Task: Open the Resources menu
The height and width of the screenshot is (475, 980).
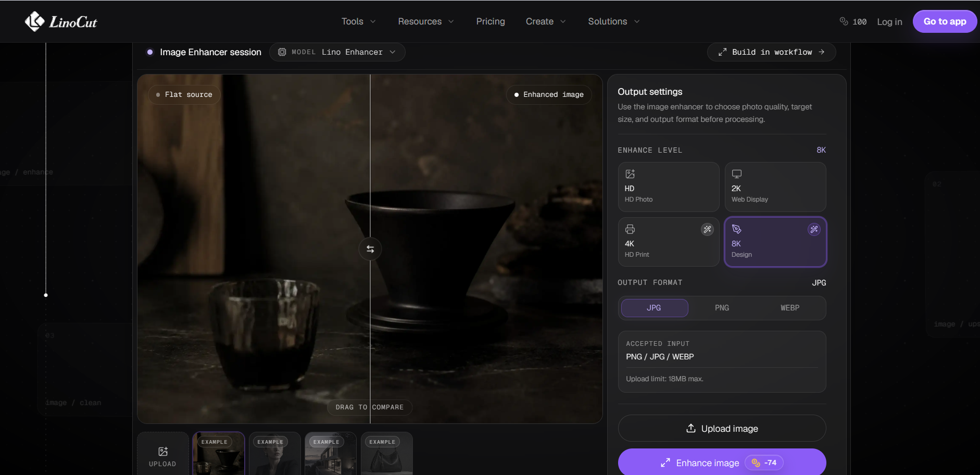Action: [426, 21]
